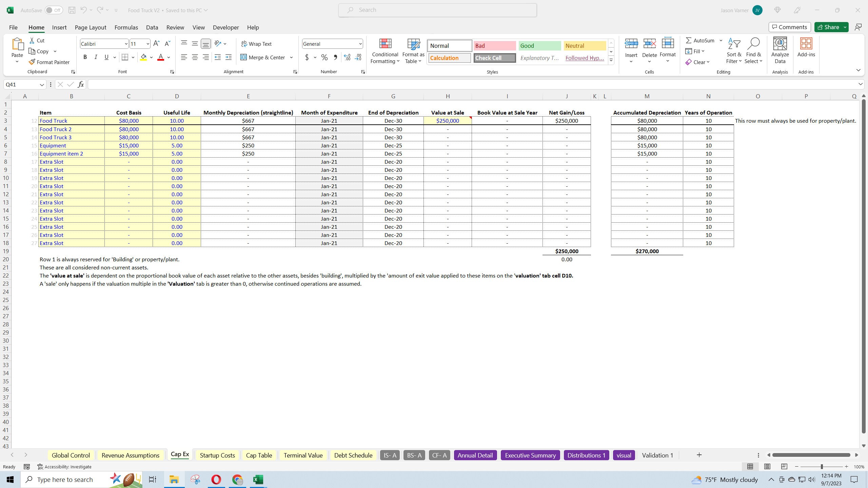This screenshot has height=488, width=868.
Task: Increase indent in cells
Action: pos(229,57)
